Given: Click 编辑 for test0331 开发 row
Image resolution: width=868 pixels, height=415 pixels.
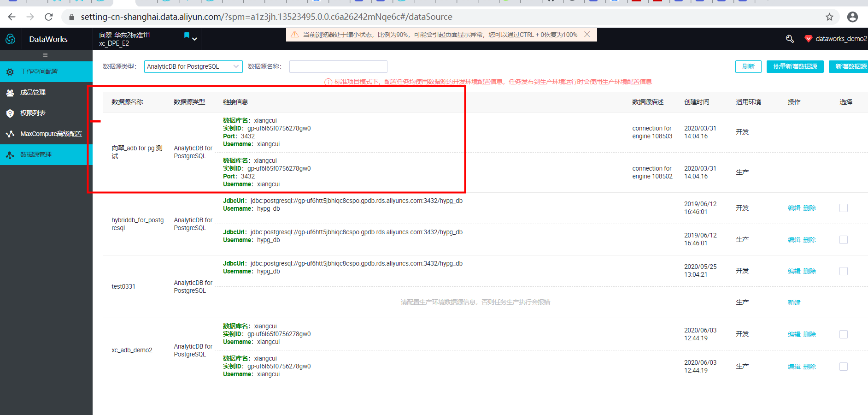Looking at the screenshot, I should (794, 271).
